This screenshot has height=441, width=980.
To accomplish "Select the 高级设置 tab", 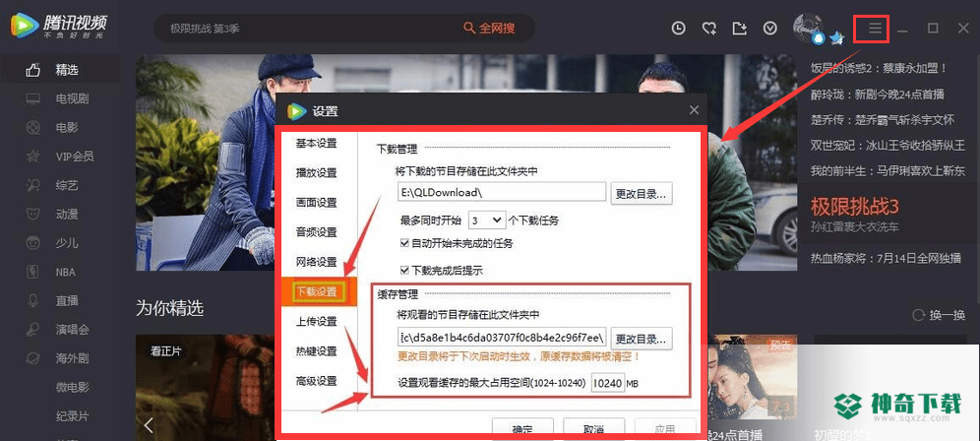I will click(x=317, y=380).
